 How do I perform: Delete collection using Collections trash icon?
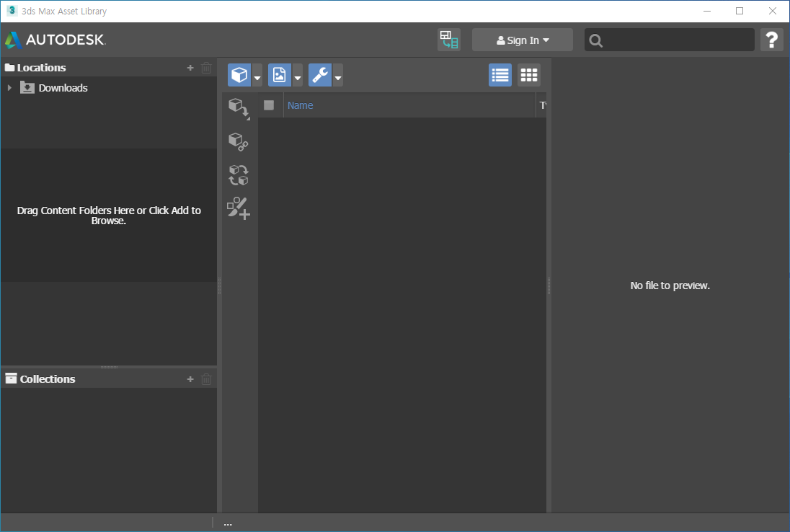pyautogui.click(x=206, y=379)
